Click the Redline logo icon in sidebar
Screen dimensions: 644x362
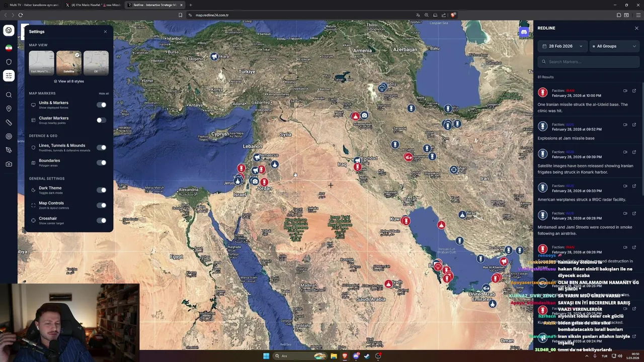(9, 30)
